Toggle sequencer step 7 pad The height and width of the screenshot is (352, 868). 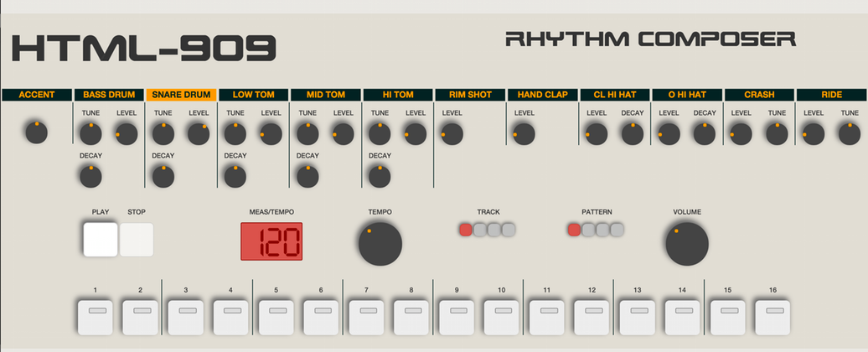point(366,318)
